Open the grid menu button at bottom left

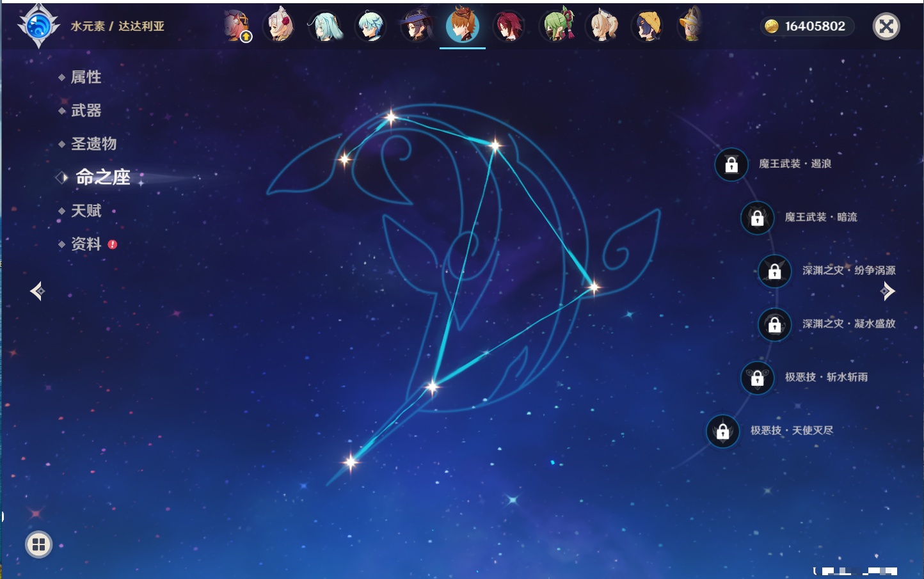[x=38, y=544]
